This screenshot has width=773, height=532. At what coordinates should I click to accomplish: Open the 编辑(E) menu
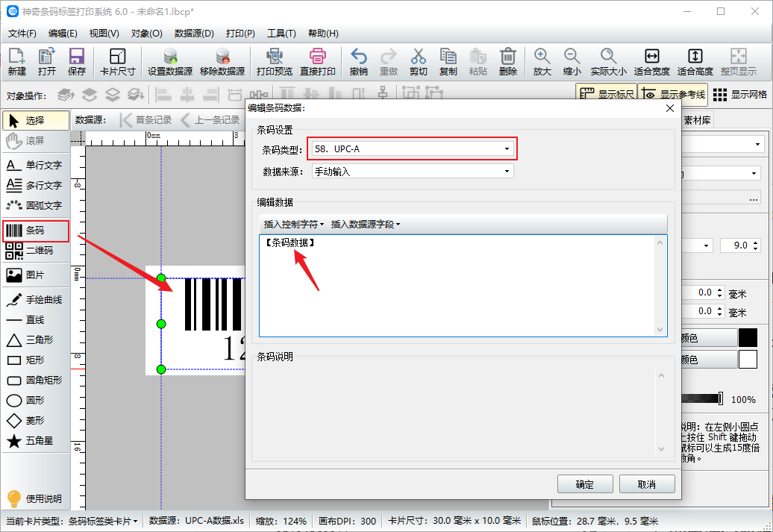point(63,34)
